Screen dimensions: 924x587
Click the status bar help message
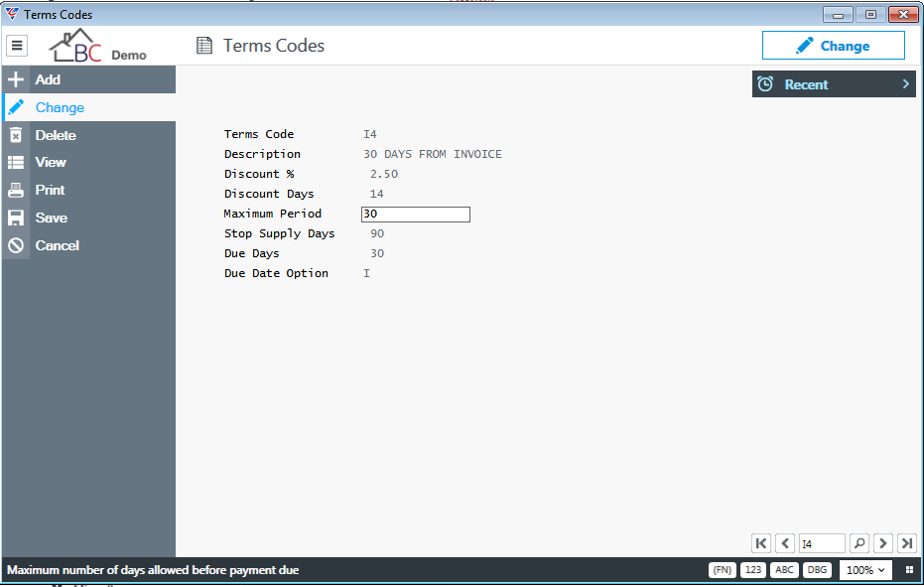coord(153,570)
